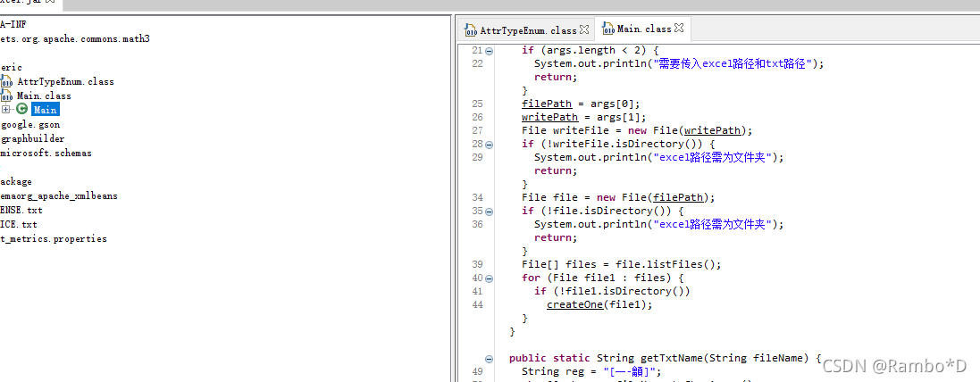This screenshot has height=382, width=980.
Task: Open the metrics.properties tree entry
Action: pos(53,239)
